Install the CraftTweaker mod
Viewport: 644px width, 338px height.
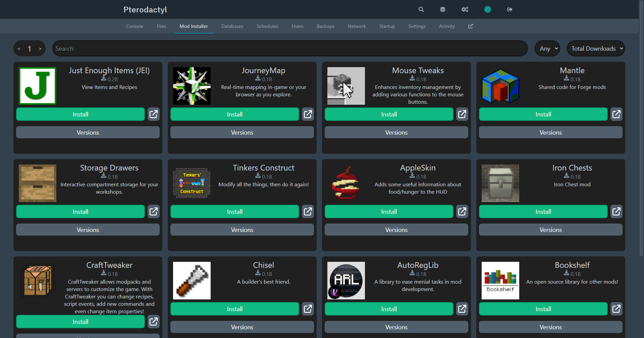coord(80,322)
